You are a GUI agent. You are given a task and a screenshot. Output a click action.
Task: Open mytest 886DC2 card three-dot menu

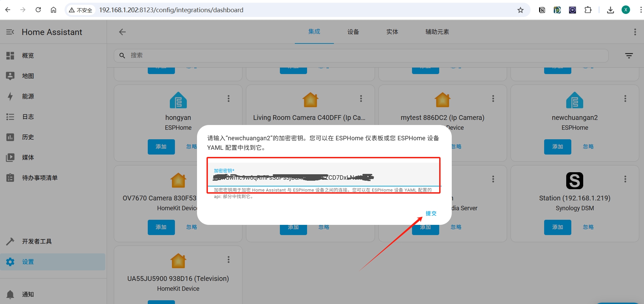pos(493,99)
